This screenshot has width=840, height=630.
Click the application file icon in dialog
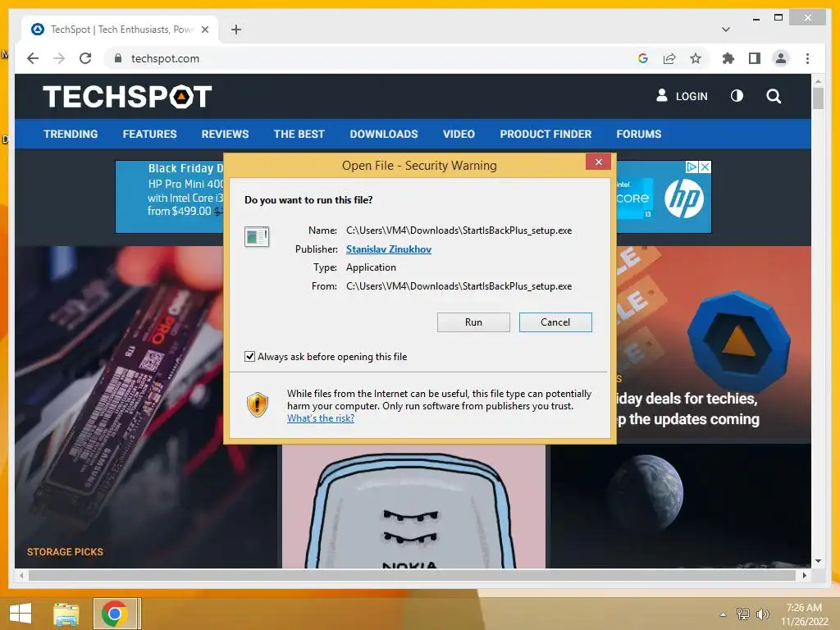pyautogui.click(x=257, y=237)
